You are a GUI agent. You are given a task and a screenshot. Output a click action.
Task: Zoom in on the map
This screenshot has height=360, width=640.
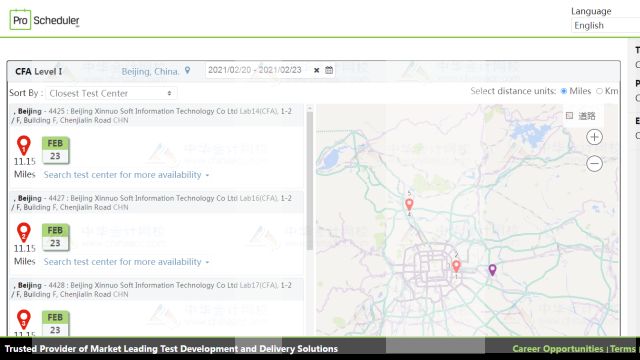click(594, 137)
